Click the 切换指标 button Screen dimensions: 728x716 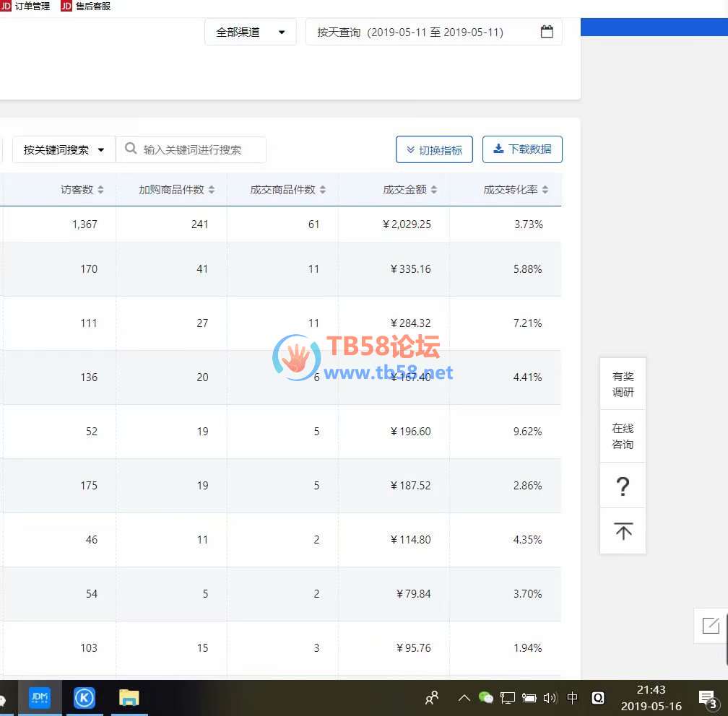click(x=434, y=150)
